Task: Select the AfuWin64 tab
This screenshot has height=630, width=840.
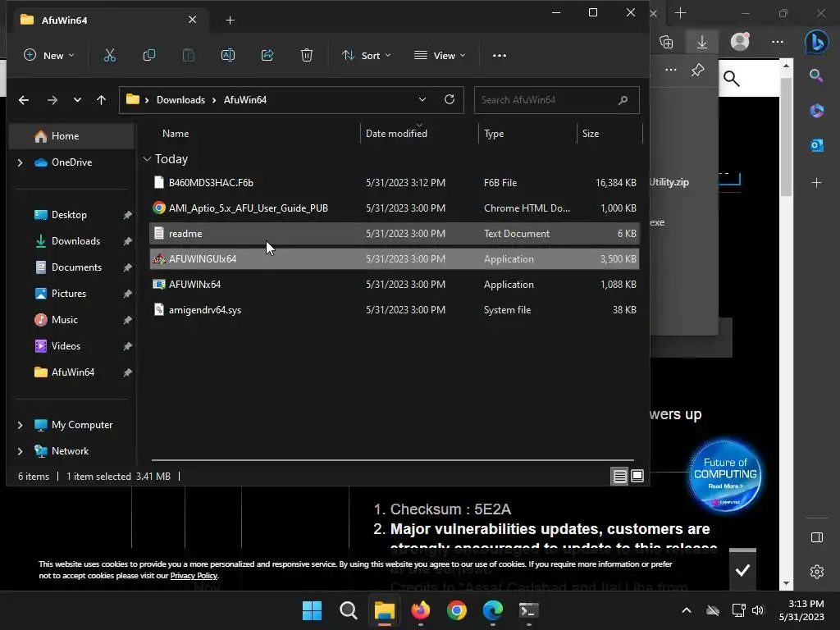Action: (x=109, y=20)
